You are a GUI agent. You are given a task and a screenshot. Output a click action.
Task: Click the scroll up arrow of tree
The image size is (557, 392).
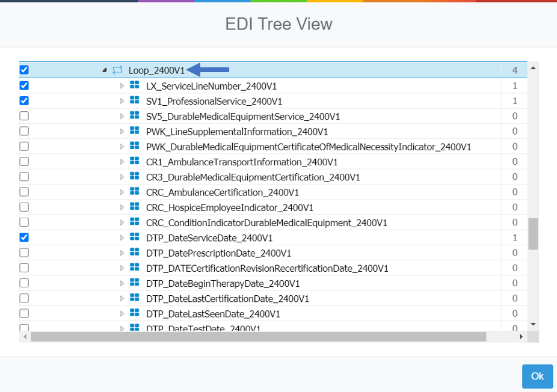[x=533, y=68]
